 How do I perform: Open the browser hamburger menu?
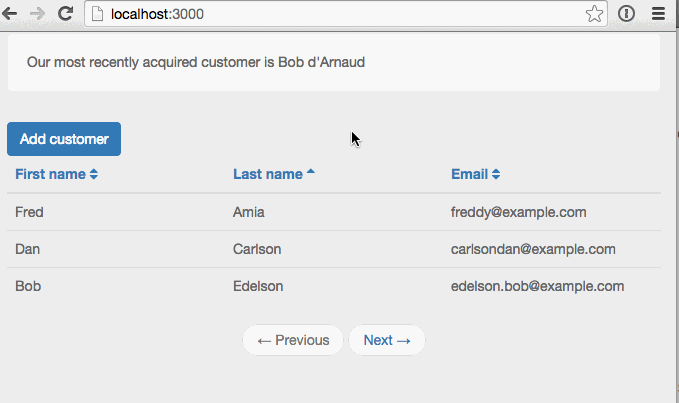(658, 14)
